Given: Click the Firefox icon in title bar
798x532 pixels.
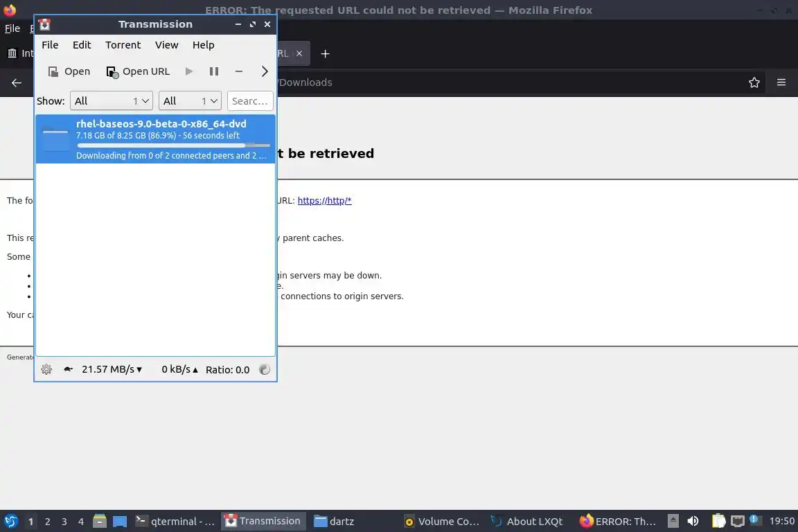Looking at the screenshot, I should tap(10, 10).
